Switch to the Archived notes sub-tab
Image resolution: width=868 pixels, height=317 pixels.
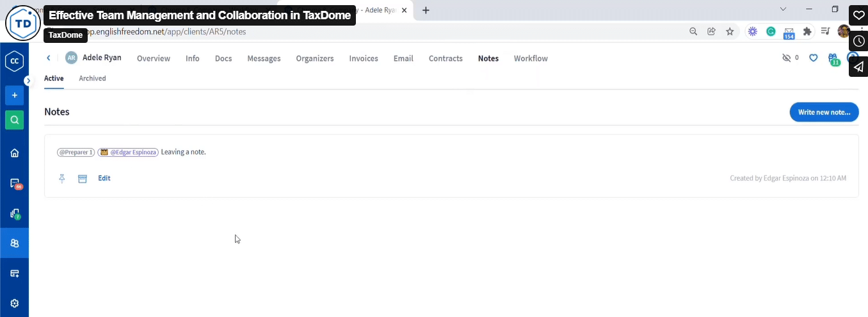(92, 78)
